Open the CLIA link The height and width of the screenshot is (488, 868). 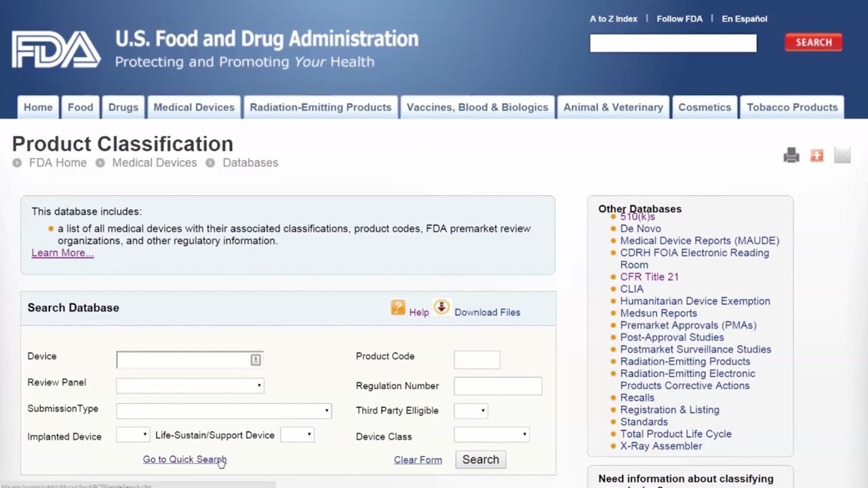coord(632,289)
